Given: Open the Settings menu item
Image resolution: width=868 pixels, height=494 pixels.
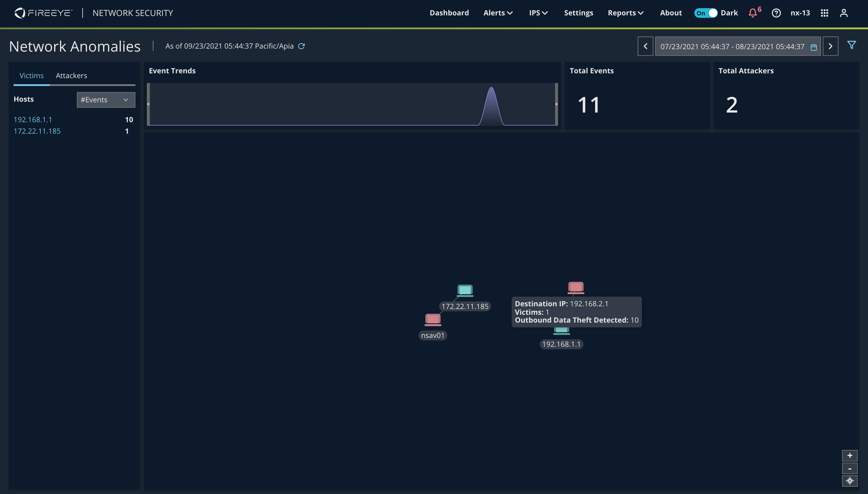Looking at the screenshot, I should [579, 13].
